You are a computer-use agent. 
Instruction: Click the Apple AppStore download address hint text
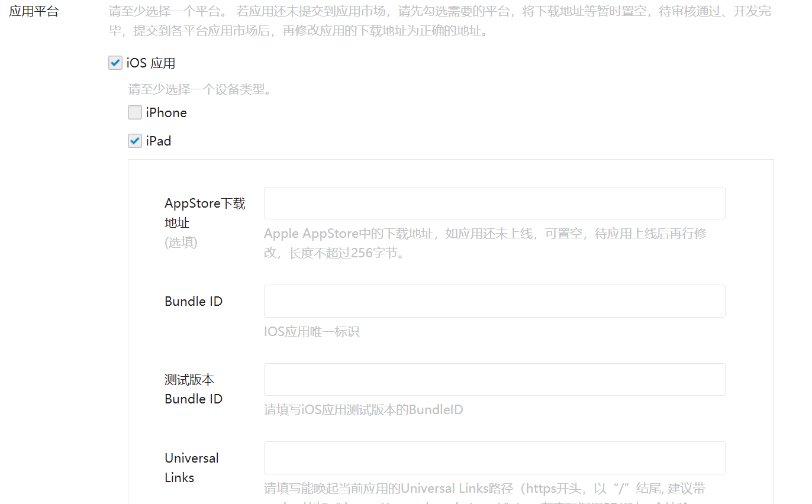pos(485,243)
